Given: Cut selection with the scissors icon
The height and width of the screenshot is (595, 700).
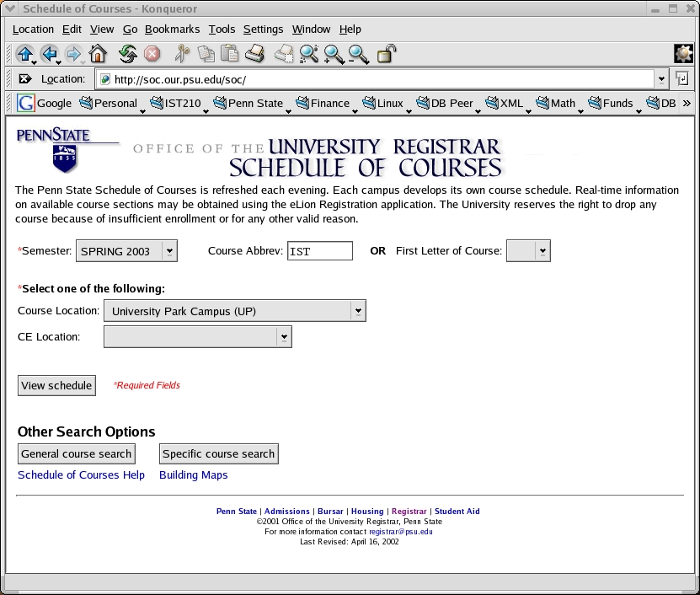Looking at the screenshot, I should (x=182, y=54).
